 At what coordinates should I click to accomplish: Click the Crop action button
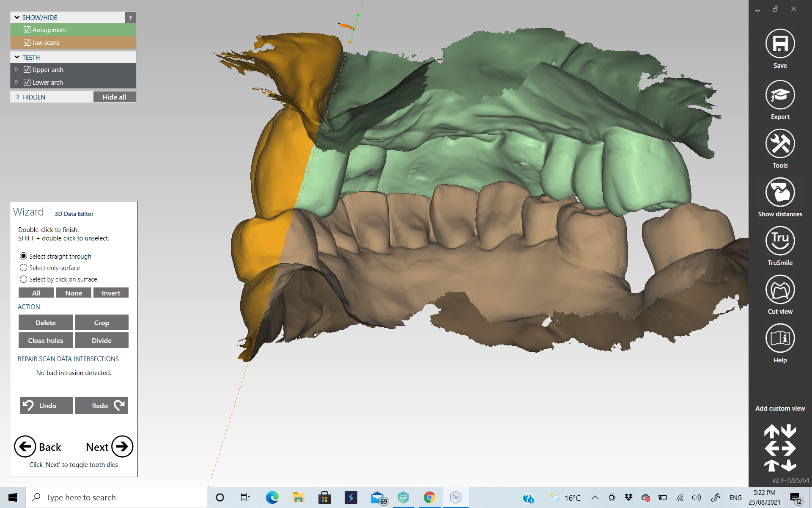101,323
